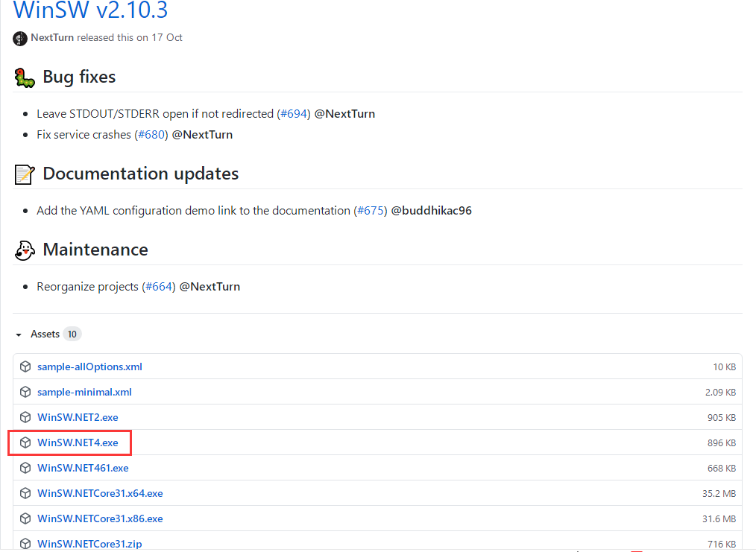756x552 pixels.
Task: Click the memo emoji beside Documentation updates
Action: (25, 174)
